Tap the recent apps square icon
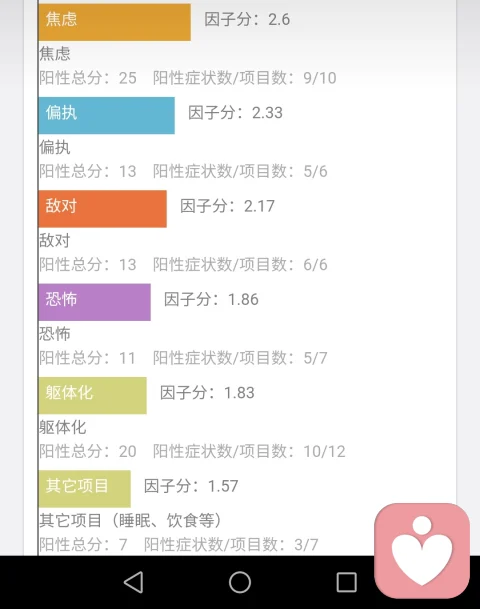The image size is (480, 609). coord(346,582)
